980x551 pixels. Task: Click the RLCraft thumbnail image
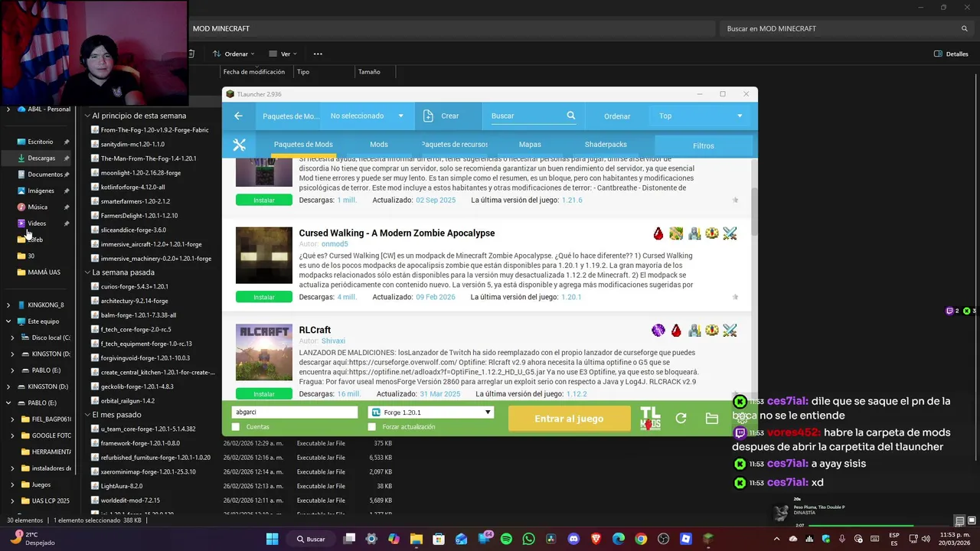264,352
